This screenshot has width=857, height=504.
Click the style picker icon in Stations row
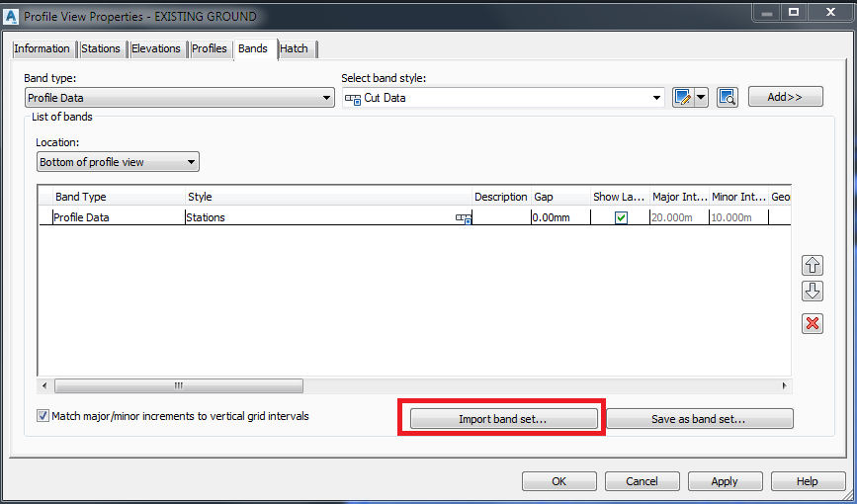coord(464,218)
